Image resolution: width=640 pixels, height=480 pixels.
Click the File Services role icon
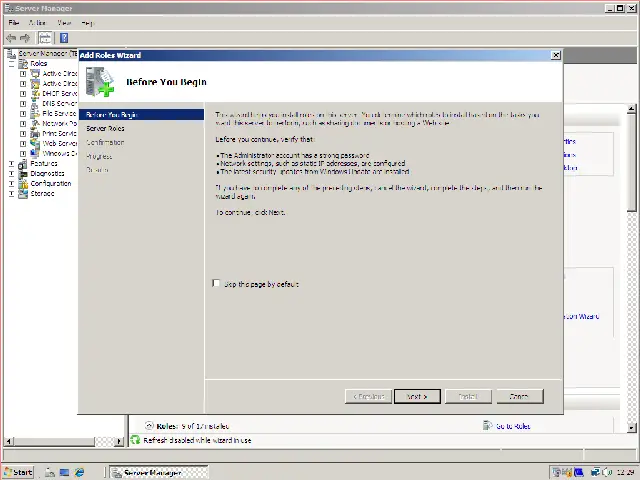36,113
